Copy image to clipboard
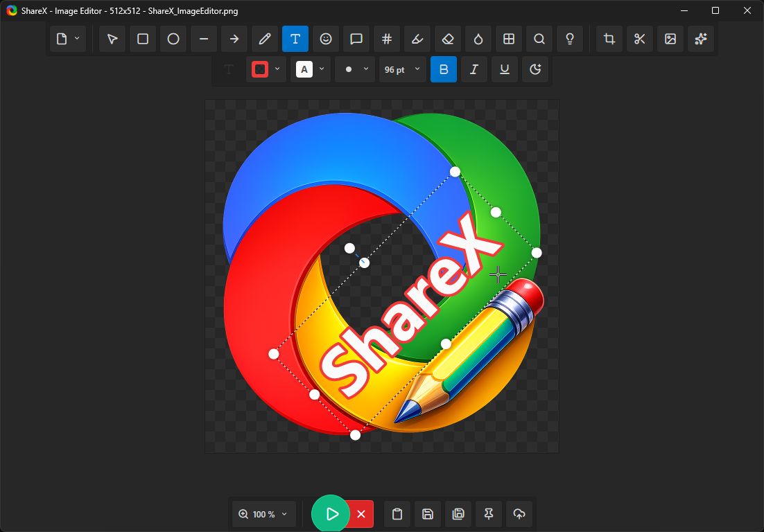Image resolution: width=764 pixels, height=532 pixels. pyautogui.click(x=397, y=514)
